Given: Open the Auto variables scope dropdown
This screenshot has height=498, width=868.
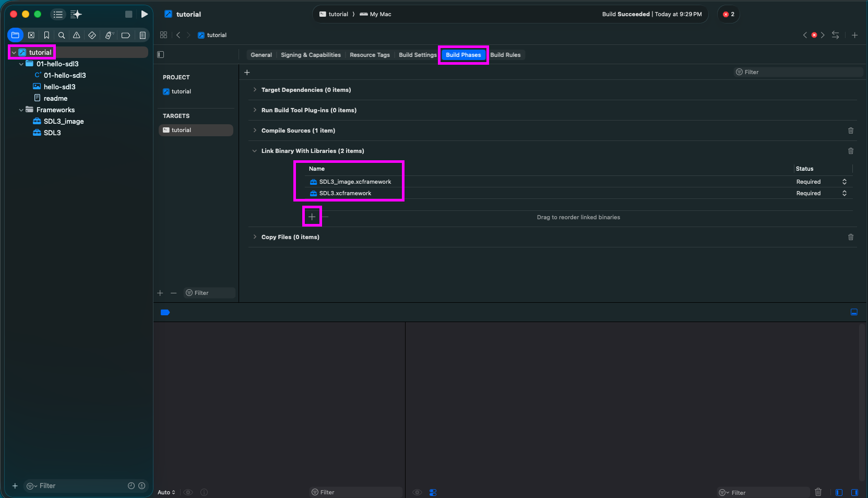Looking at the screenshot, I should click(167, 492).
